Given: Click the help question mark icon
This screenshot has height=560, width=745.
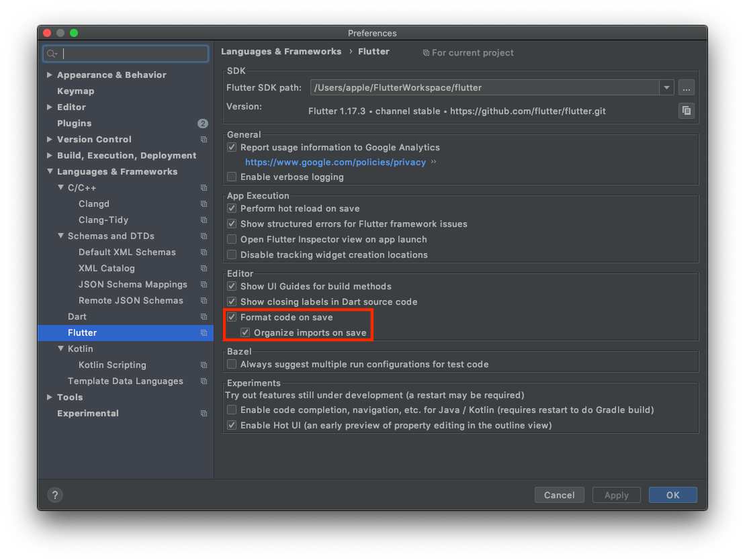Looking at the screenshot, I should pyautogui.click(x=54, y=494).
